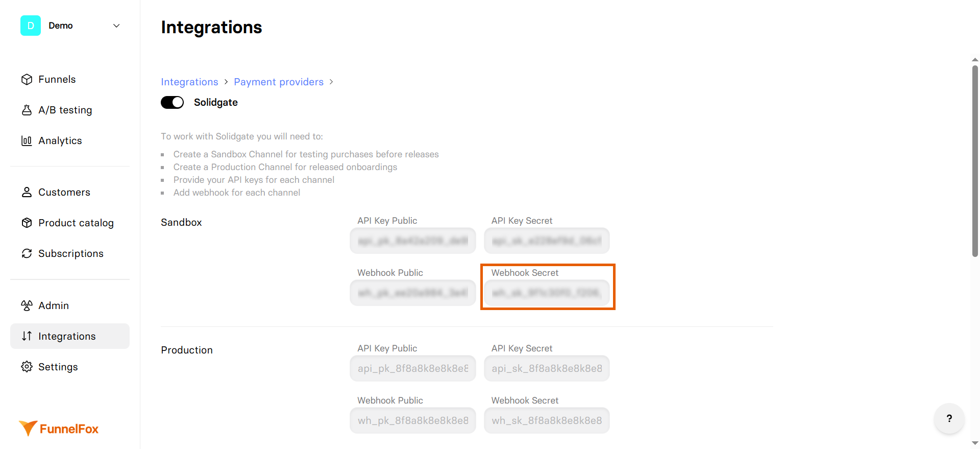Select Integrations in the sidebar

point(70,336)
